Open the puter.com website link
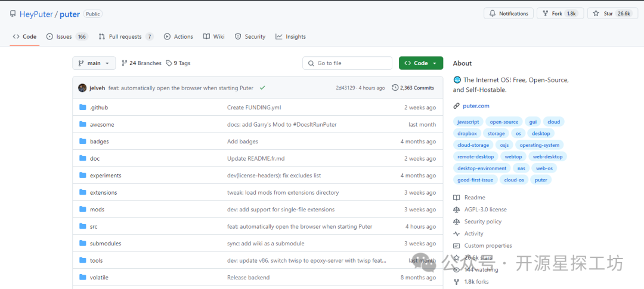This screenshot has width=644, height=289. coord(476,106)
